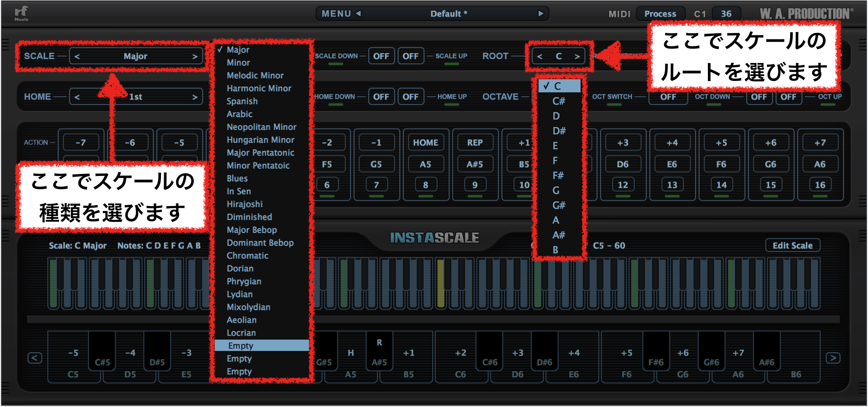Toggle OCT DOWN OFF button

(x=759, y=97)
